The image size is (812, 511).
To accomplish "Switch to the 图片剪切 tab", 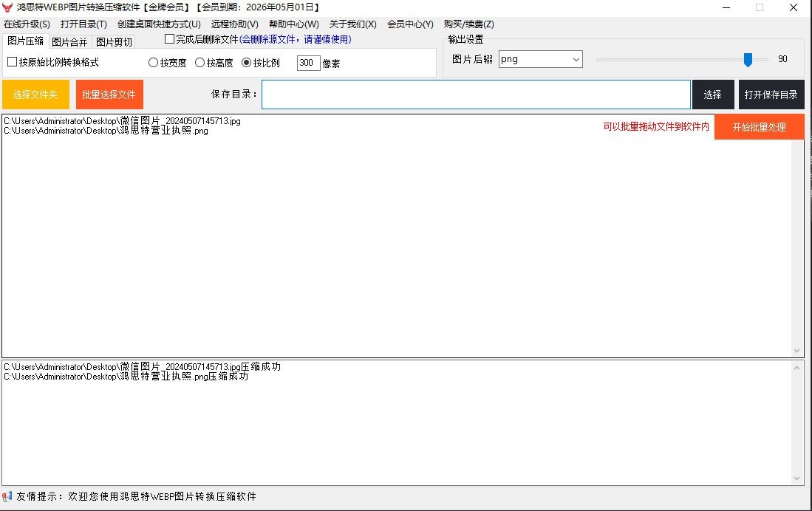I will tap(114, 41).
